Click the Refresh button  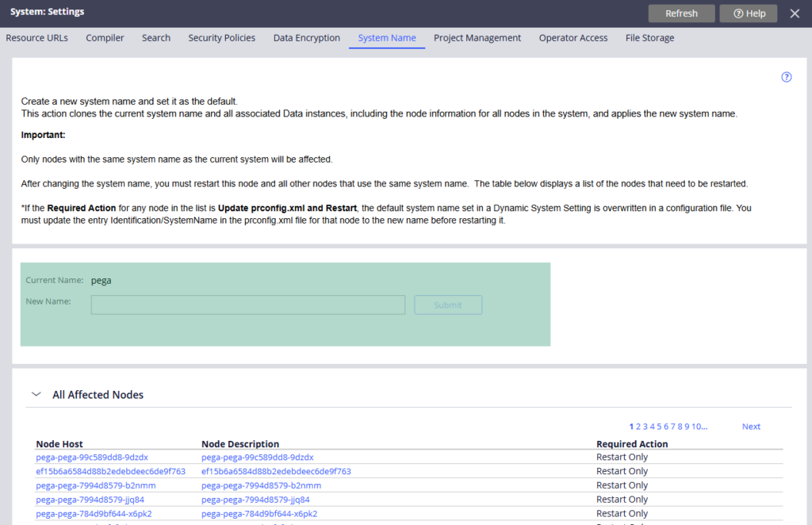point(681,13)
